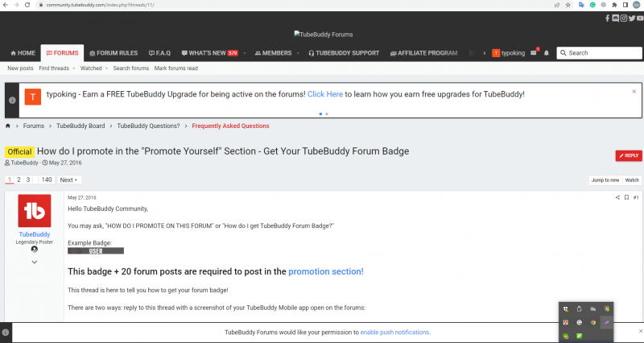Viewport: 644px width, 343px height.
Task: Click the share icon on post #1
Action: point(618,197)
